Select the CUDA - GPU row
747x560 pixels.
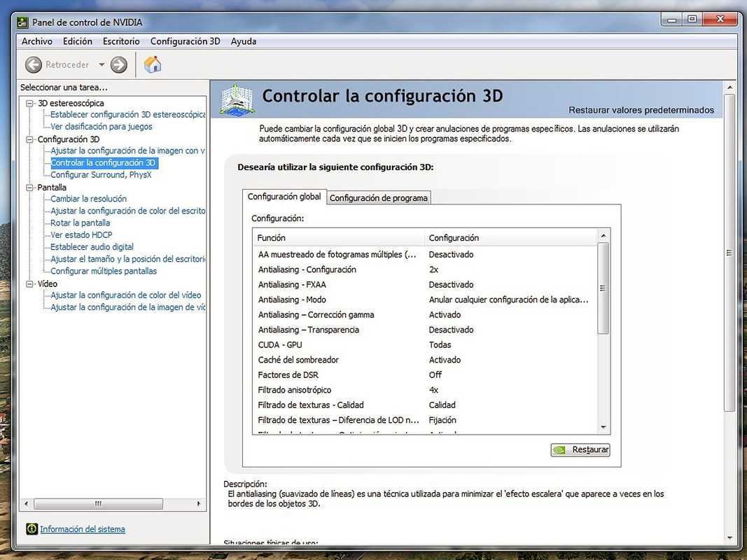[x=425, y=345]
